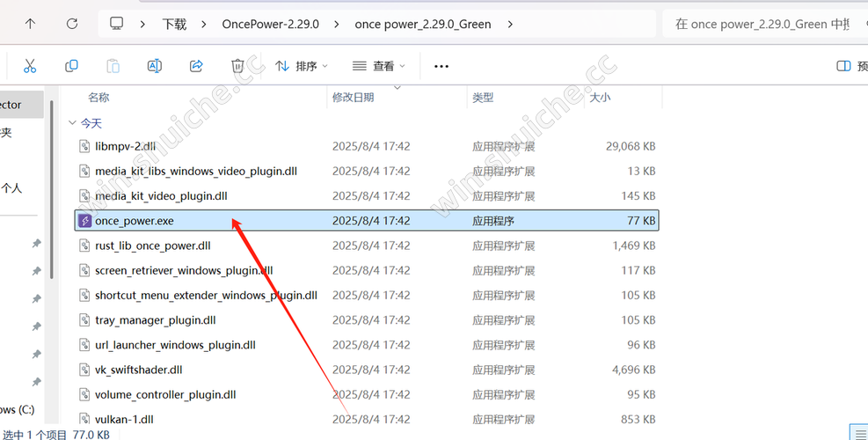Select vk_swiftshader.dll file icon
This screenshot has height=440, width=868.
point(84,370)
